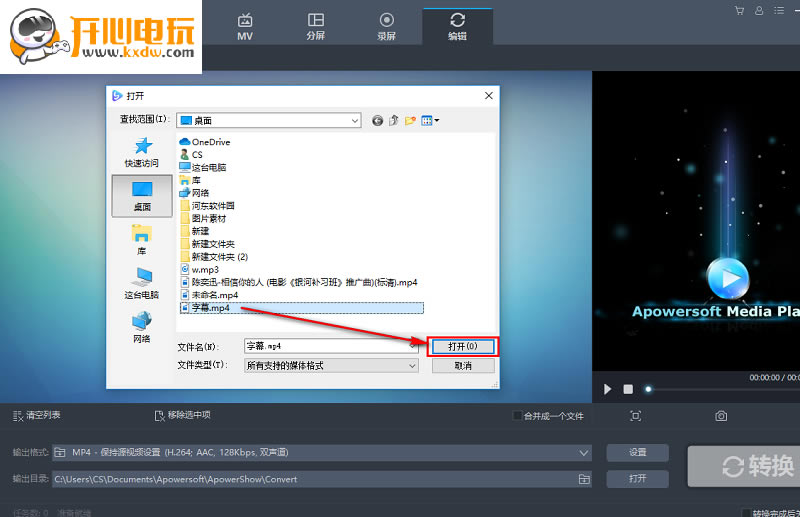Create a new folder via toolbar icon
The width and height of the screenshot is (800, 517).
click(x=410, y=121)
